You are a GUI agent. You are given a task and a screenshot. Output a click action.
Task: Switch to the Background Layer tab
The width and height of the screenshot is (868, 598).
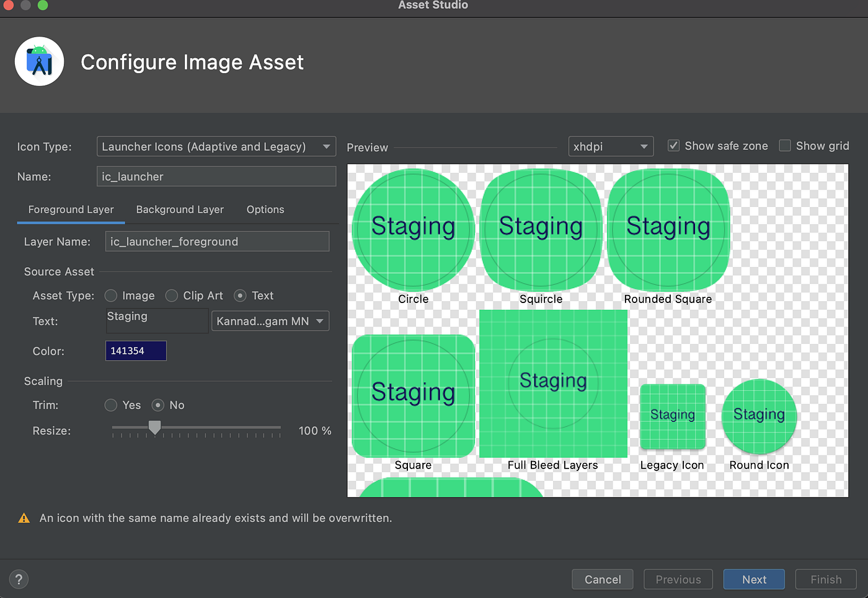[x=180, y=209]
